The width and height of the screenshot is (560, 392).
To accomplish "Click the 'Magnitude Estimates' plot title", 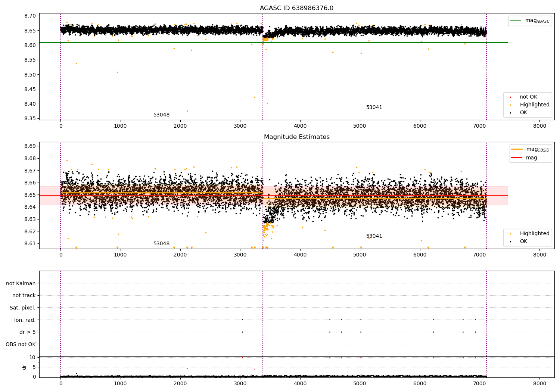I will click(296, 137).
